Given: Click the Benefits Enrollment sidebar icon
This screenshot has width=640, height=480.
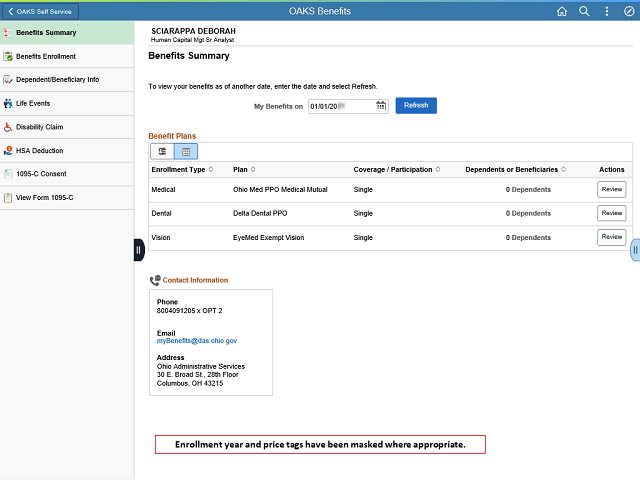Looking at the screenshot, I should [8, 56].
